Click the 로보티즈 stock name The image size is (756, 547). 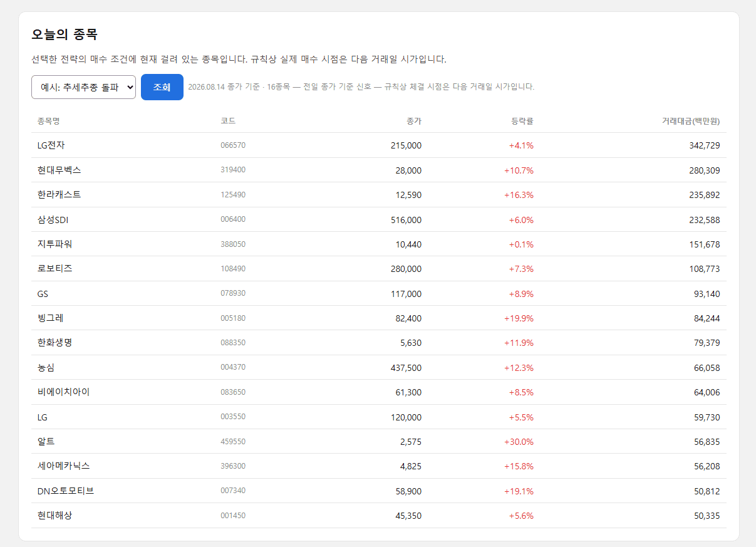(x=55, y=269)
